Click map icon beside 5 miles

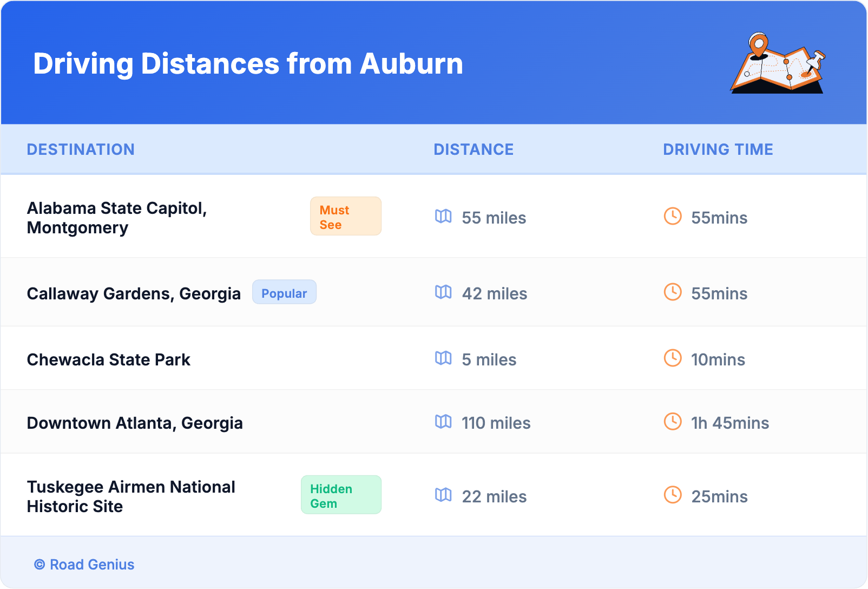click(x=443, y=358)
